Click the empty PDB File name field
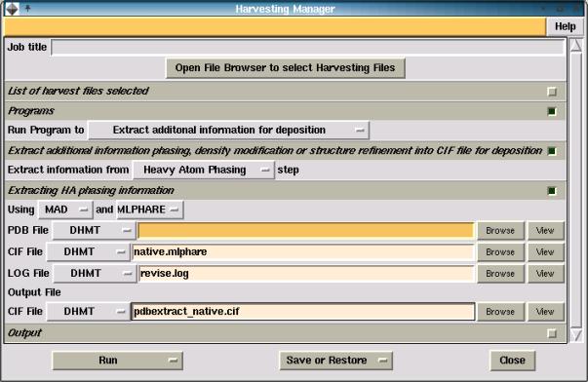 tap(306, 230)
